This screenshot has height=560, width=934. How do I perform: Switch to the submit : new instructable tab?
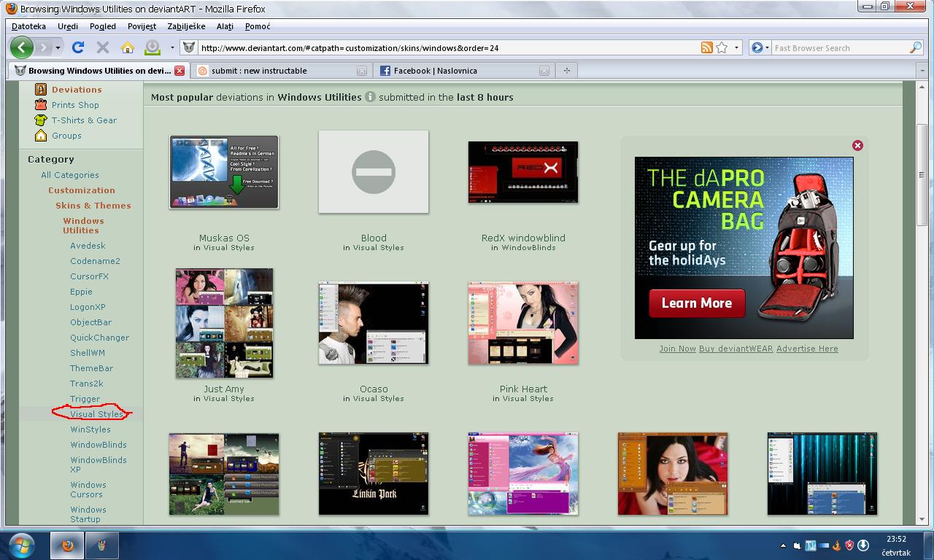click(282, 71)
